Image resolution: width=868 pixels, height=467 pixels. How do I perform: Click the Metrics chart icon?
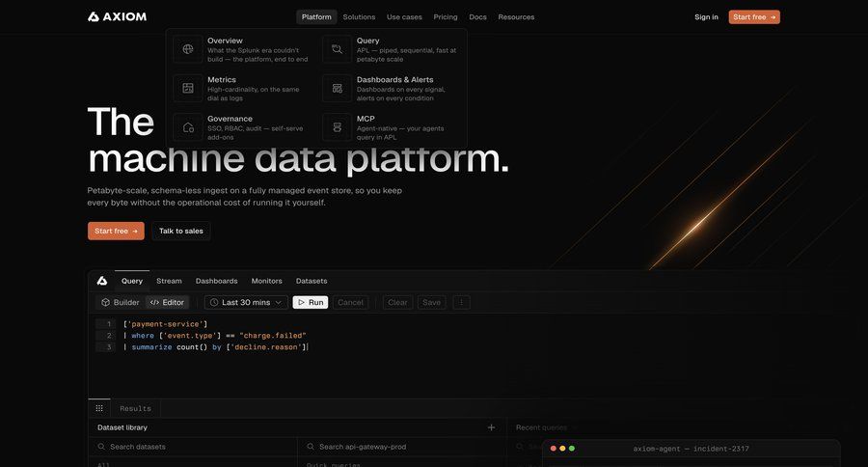pyautogui.click(x=188, y=88)
